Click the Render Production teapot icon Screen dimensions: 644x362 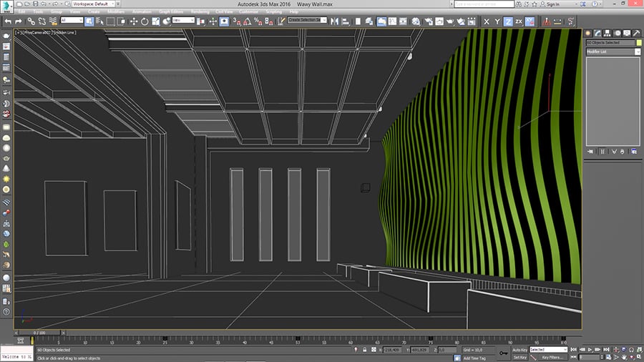[x=451, y=21]
